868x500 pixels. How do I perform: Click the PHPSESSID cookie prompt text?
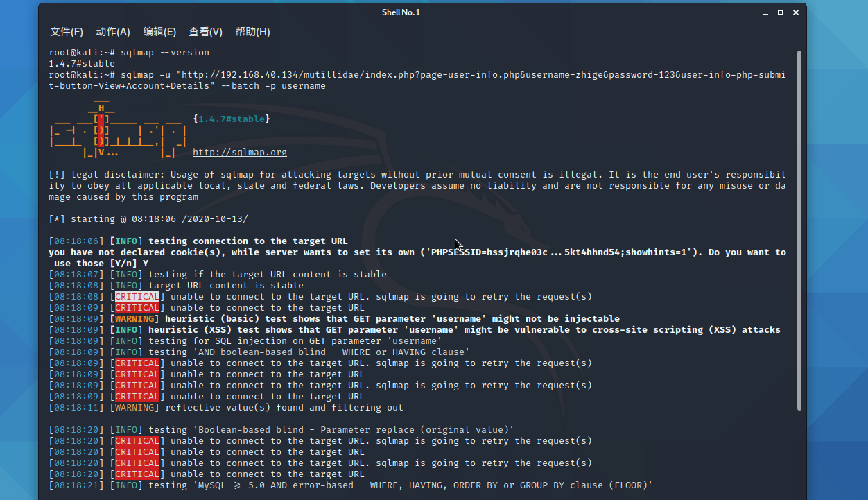click(x=417, y=258)
